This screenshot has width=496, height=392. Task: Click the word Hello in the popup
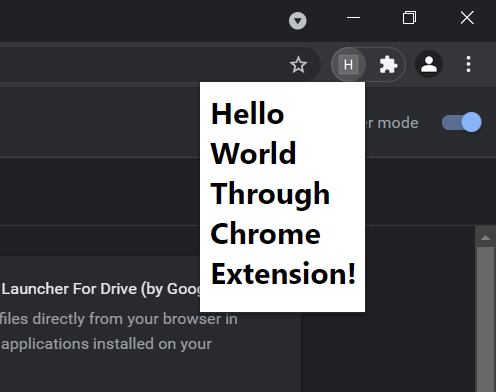click(x=248, y=114)
